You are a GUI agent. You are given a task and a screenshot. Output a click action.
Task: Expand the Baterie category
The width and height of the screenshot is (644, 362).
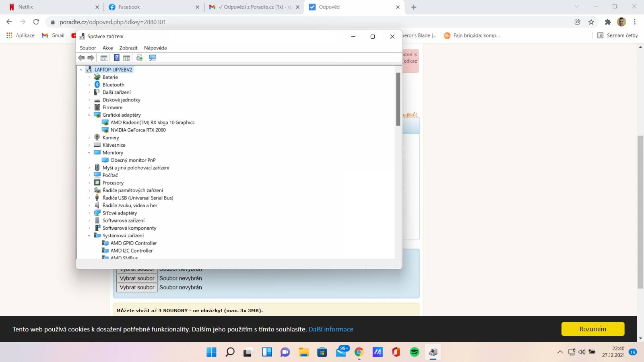pyautogui.click(x=89, y=77)
